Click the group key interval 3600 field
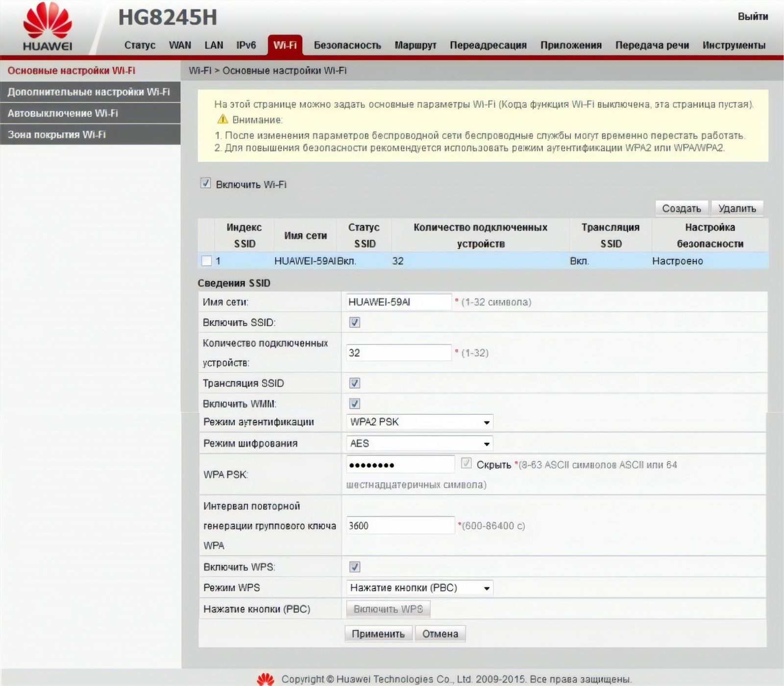 pos(400,525)
